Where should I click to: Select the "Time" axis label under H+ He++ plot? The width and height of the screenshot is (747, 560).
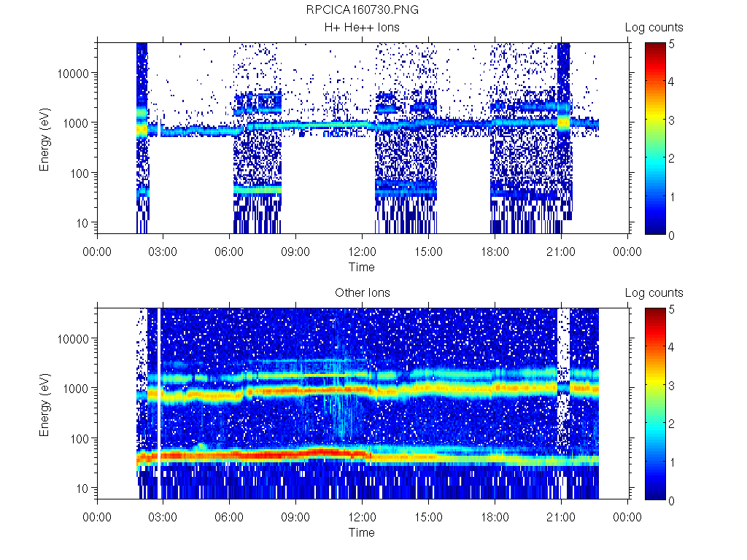coord(362,267)
